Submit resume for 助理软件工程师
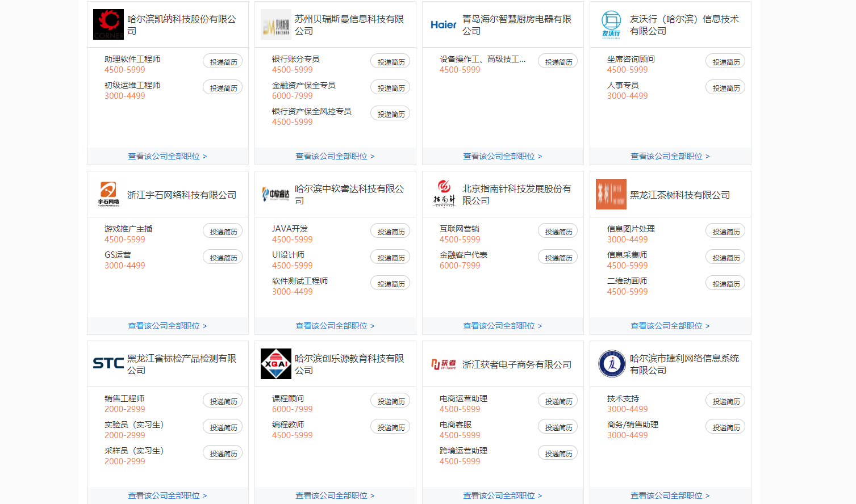The width and height of the screenshot is (856, 504). 223,61
